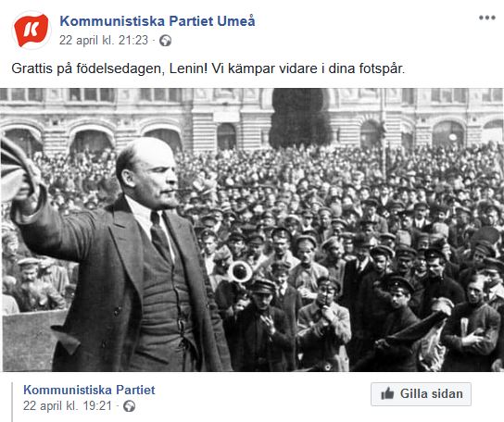Click the red K flag page avatar
The height and width of the screenshot is (422, 504).
tap(31, 31)
